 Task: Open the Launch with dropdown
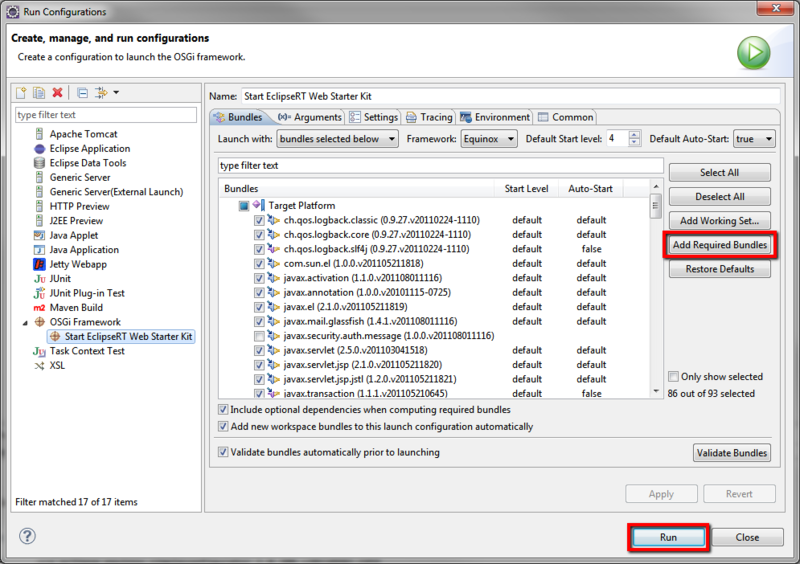337,139
